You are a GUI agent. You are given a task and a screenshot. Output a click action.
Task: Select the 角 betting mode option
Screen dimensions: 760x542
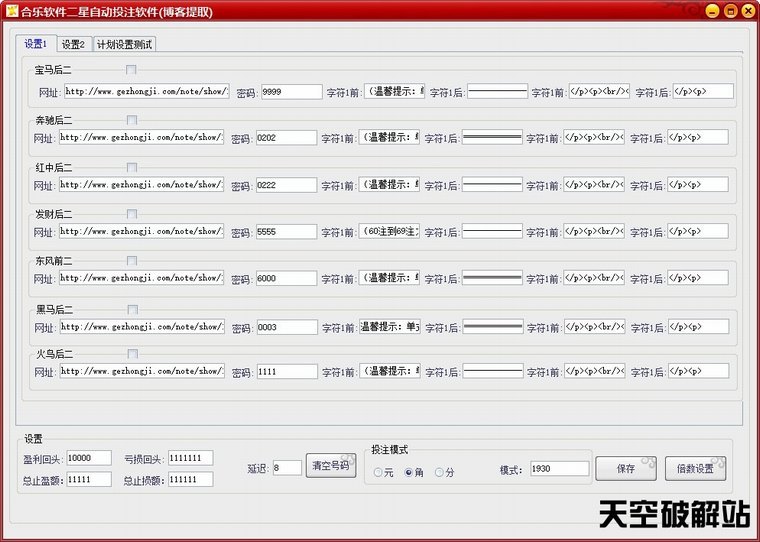409,472
